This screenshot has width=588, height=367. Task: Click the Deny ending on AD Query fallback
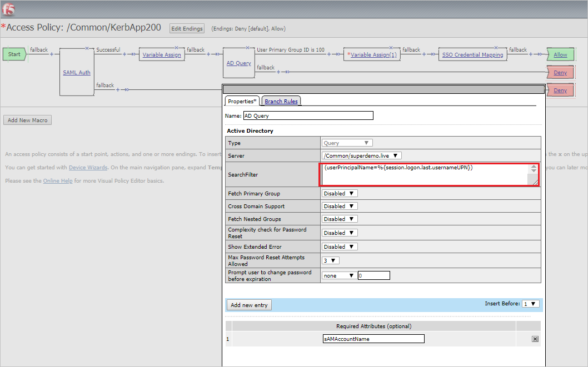click(560, 72)
